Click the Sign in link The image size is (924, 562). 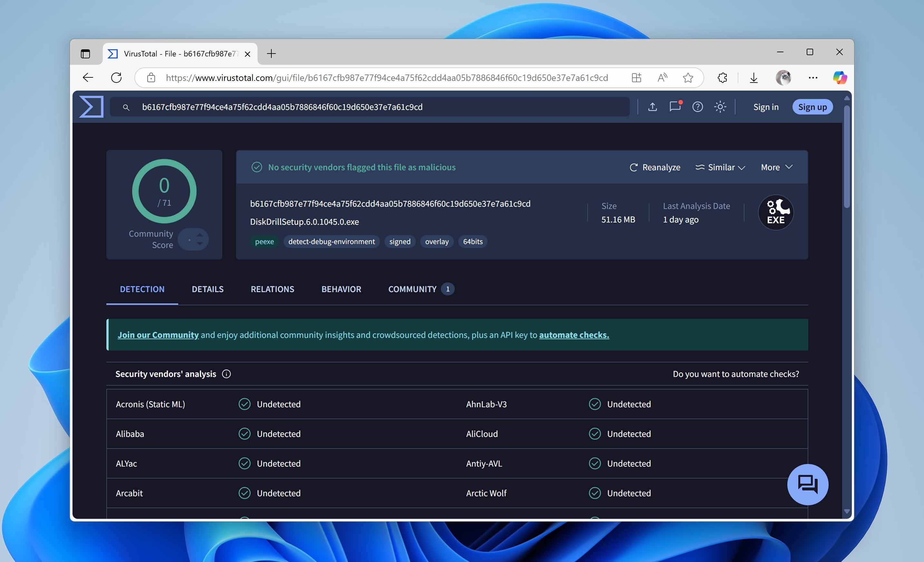coord(766,107)
